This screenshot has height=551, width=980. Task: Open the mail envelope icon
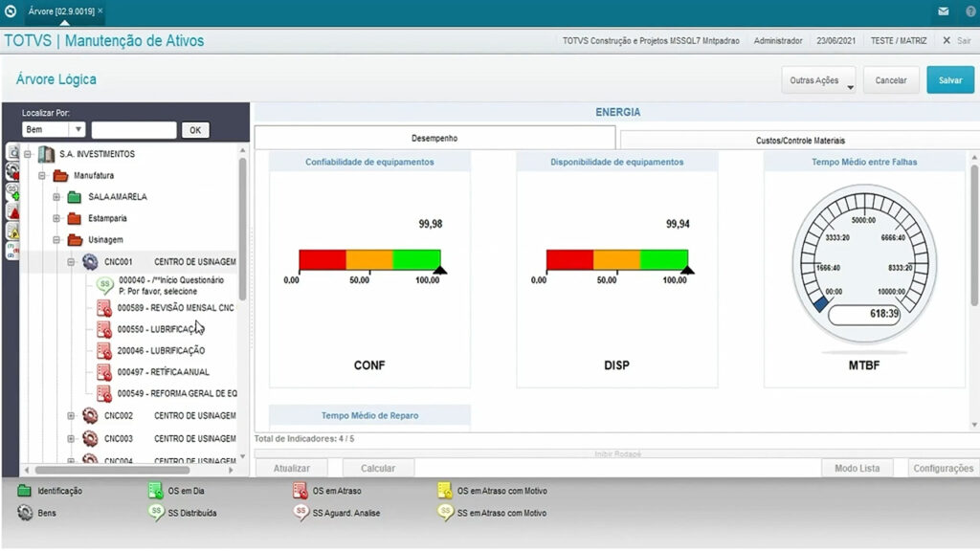pos(943,11)
